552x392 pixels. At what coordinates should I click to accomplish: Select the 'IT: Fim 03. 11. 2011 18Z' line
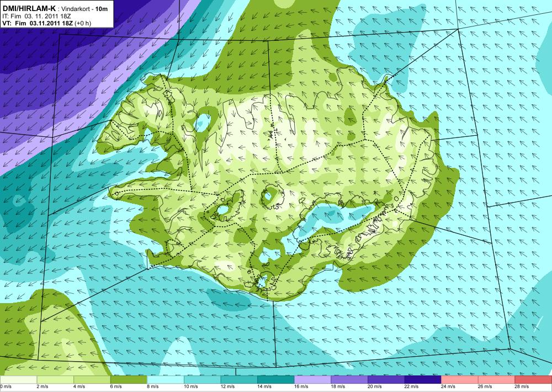point(36,16)
